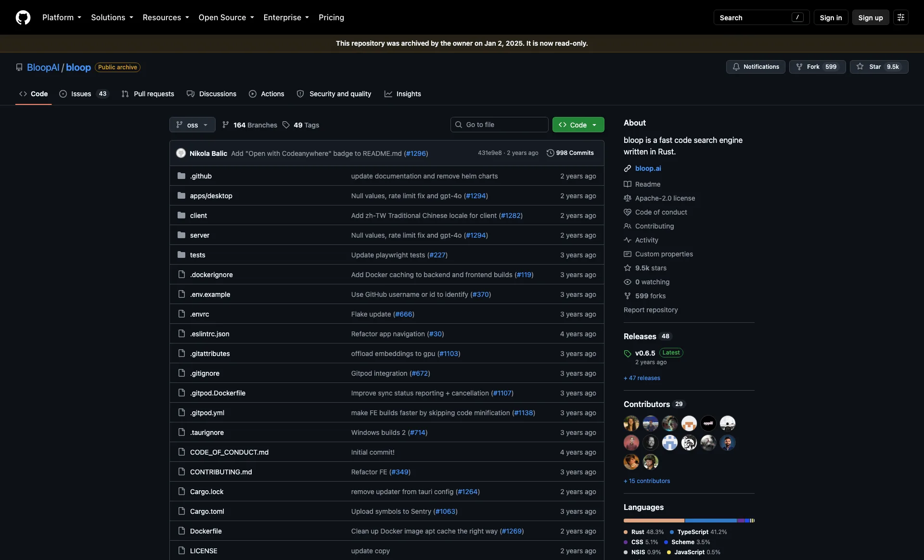
Task: Open the appearance settings icon near Sign up
Action: (x=901, y=17)
